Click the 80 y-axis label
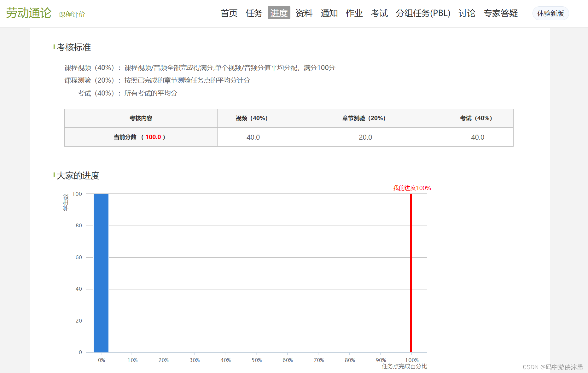Screen dimensions: 588x373 coord(79,225)
